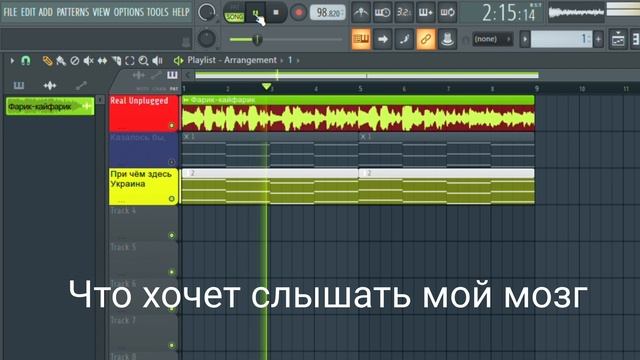
Task: Toggle the magnet snap icon in playlist toolbar
Action: [25, 61]
